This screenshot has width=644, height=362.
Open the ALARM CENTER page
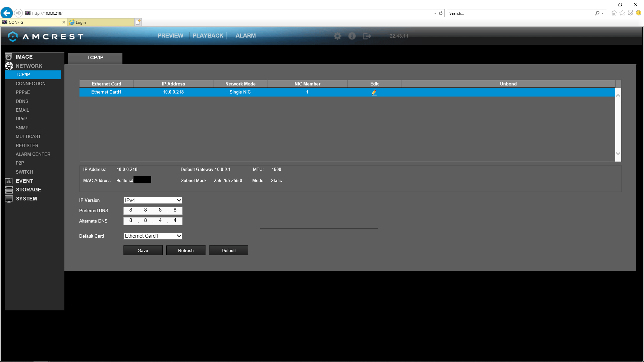[33, 154]
